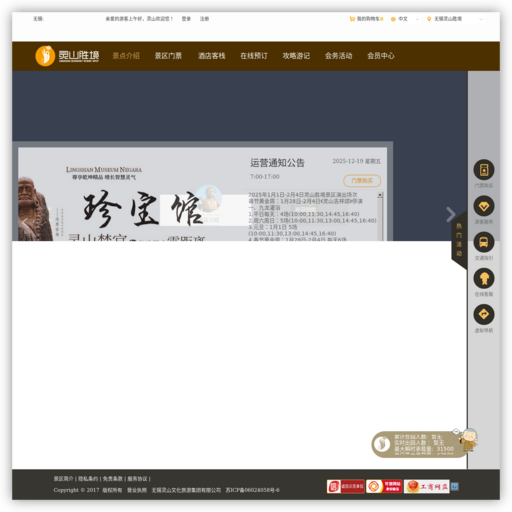The image size is (512, 512).
Task: Click the notice panel scrollbar up arrow
Action: click(x=380, y=195)
